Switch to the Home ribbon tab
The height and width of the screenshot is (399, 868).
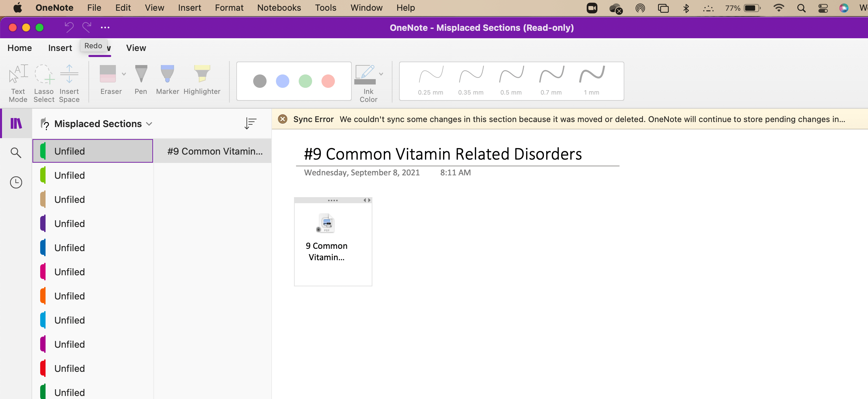pyautogui.click(x=19, y=48)
